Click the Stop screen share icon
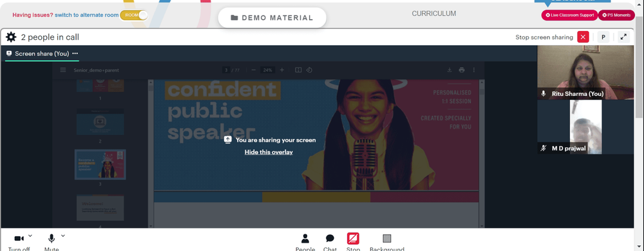The width and height of the screenshot is (644, 251). point(353,242)
